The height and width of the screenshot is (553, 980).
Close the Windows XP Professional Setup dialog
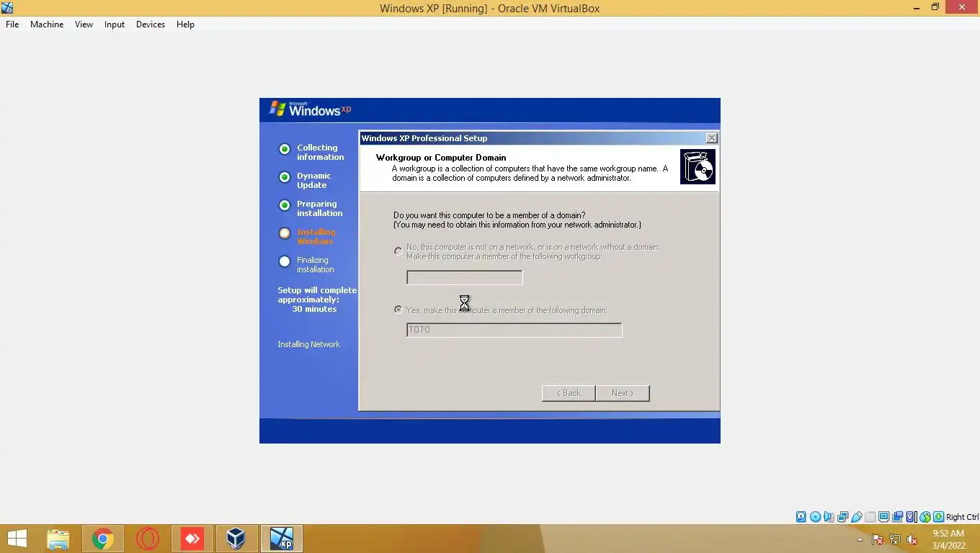point(711,138)
